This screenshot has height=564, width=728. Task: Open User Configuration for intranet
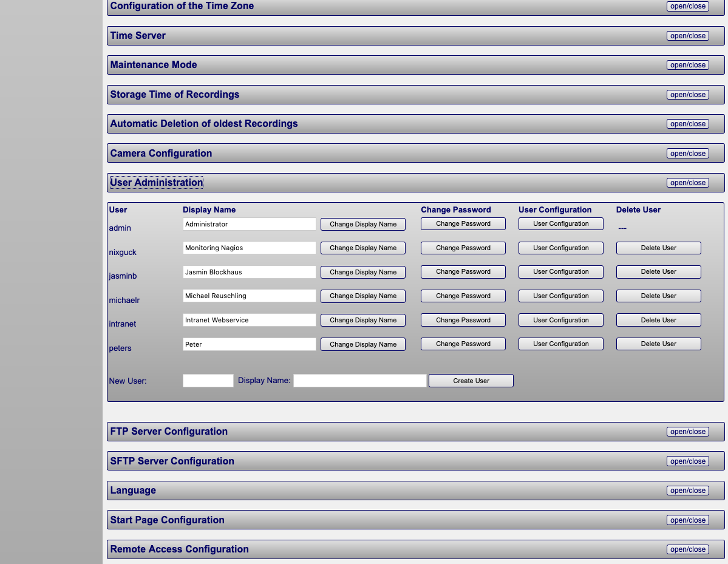[561, 320]
